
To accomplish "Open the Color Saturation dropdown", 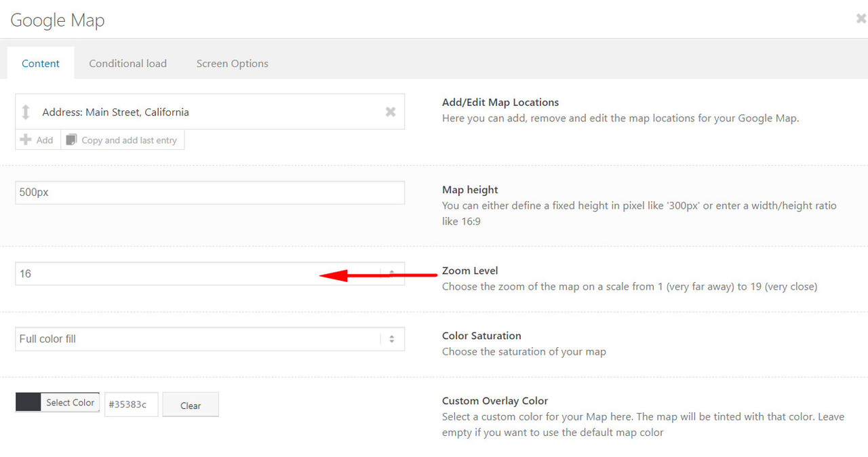I will (x=210, y=339).
